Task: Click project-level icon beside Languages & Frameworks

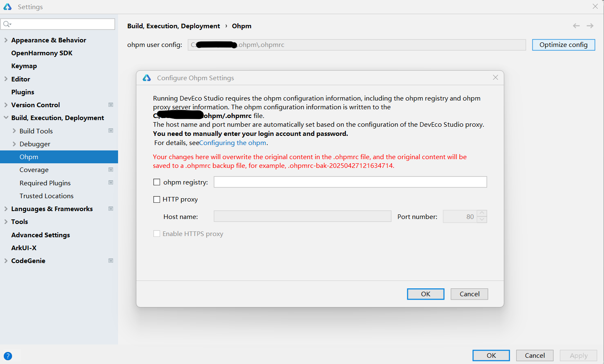Action: coord(111,209)
